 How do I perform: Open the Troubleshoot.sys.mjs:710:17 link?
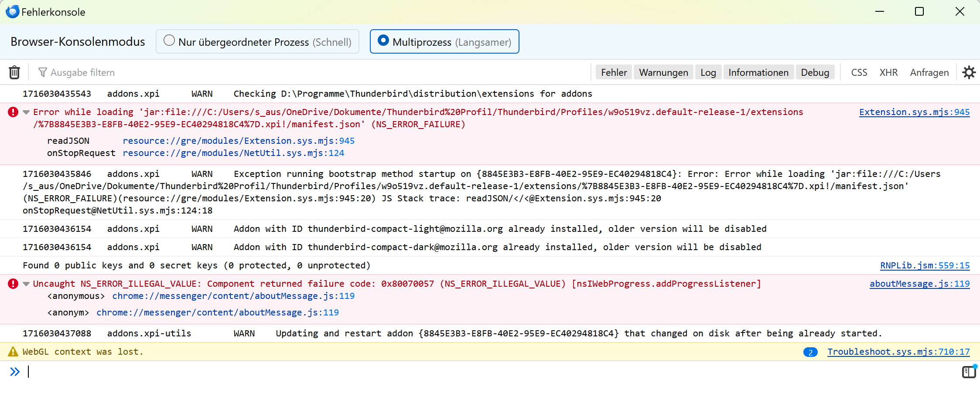point(898,352)
